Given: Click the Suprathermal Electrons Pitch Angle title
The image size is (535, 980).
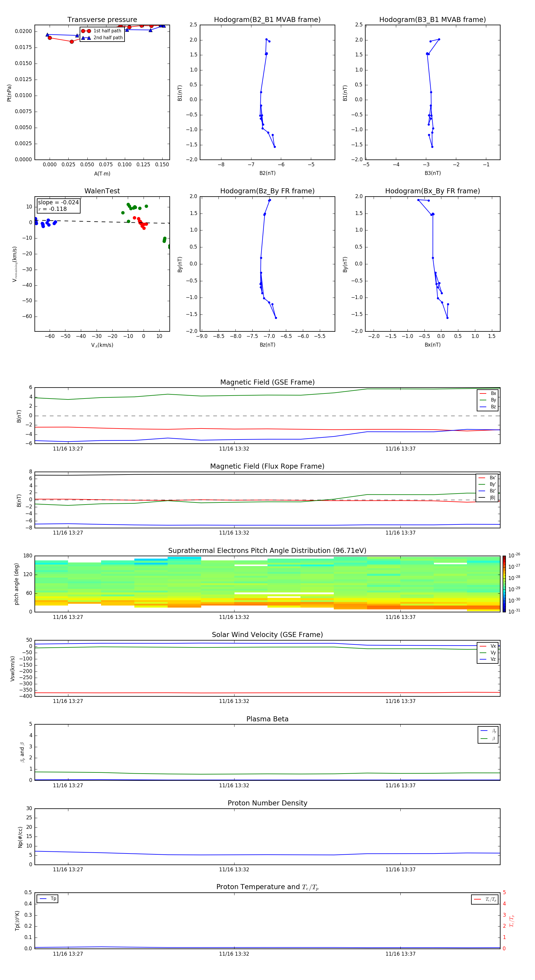Looking at the screenshot, I should pos(267,551).
